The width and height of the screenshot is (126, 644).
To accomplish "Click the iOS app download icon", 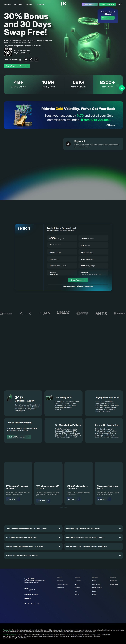I will (31, 59).
